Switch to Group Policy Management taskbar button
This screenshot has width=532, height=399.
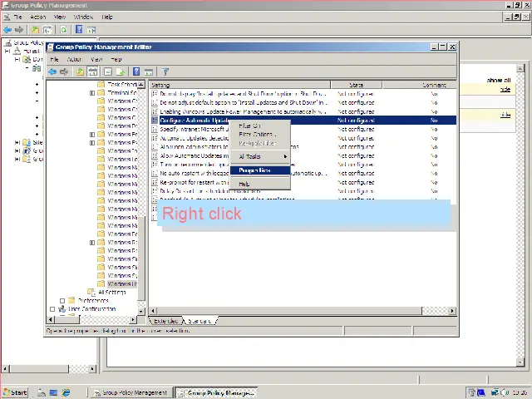pyautogui.click(x=131, y=392)
